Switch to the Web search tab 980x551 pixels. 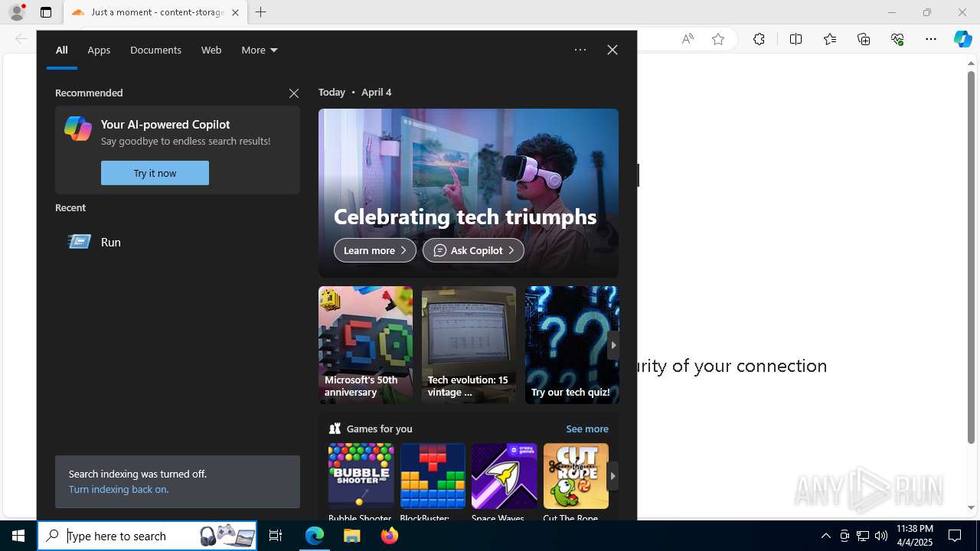point(211,50)
